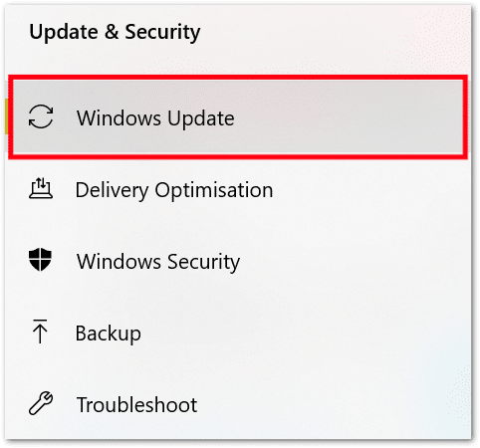
Task: Click the word Optimisation in the sidebar
Action: tap(214, 190)
